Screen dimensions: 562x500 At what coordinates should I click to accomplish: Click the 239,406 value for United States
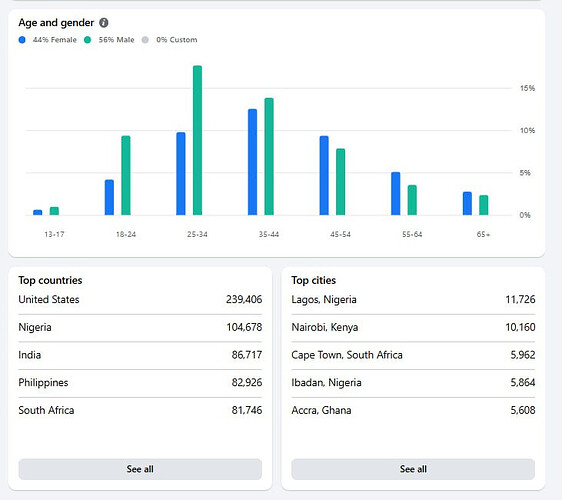coord(244,299)
